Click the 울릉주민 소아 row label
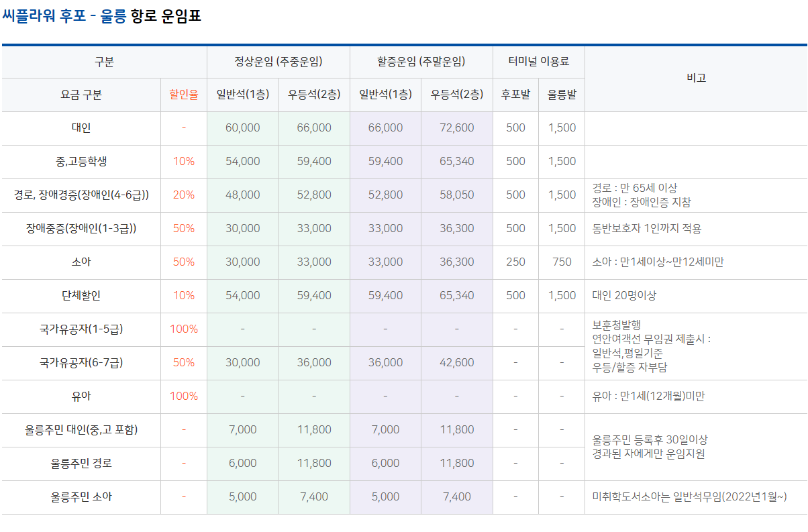The image size is (808, 532). point(81,497)
